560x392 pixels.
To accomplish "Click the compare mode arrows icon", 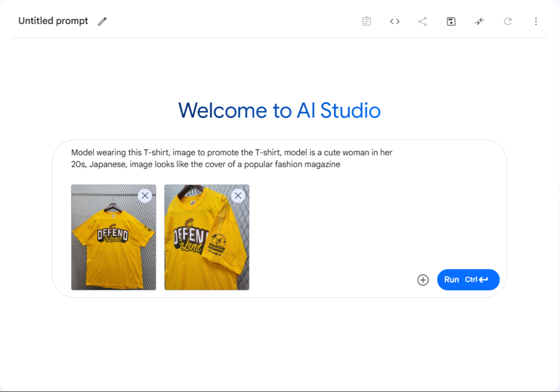I will [479, 21].
